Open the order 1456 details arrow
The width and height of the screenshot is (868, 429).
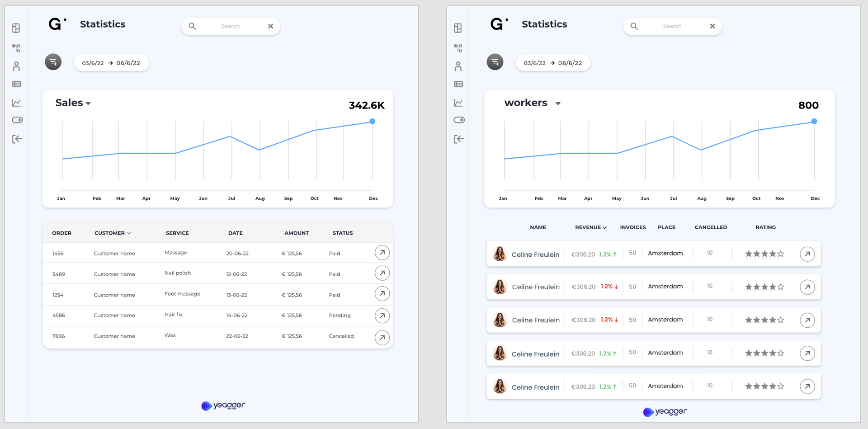pos(382,253)
